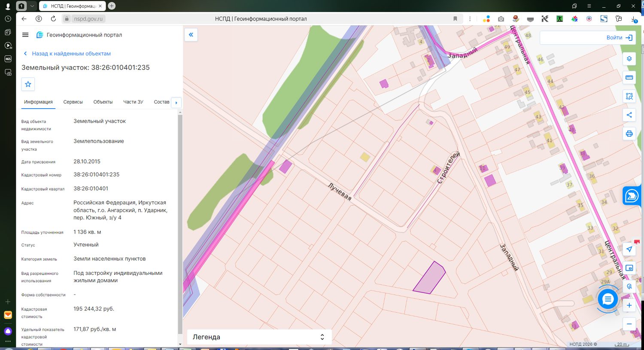Image resolution: width=644 pixels, height=350 pixels.
Task: Open the Состав tab
Action: tap(161, 102)
